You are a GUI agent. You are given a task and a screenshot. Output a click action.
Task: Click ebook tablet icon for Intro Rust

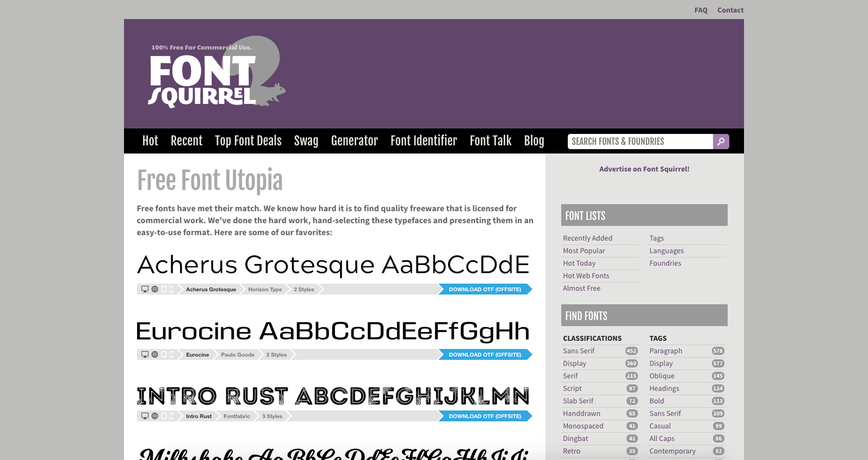pyautogui.click(x=164, y=416)
